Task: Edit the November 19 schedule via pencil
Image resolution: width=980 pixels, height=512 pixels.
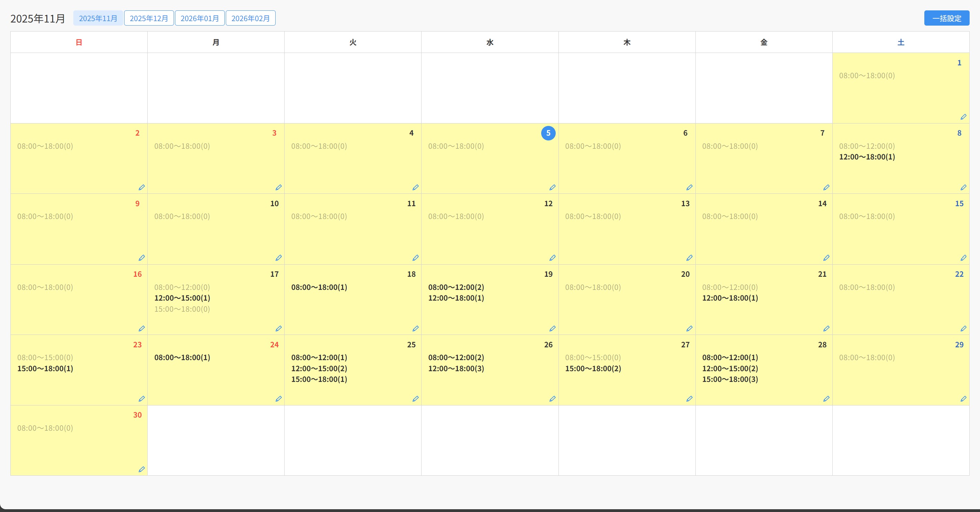Action: point(552,329)
